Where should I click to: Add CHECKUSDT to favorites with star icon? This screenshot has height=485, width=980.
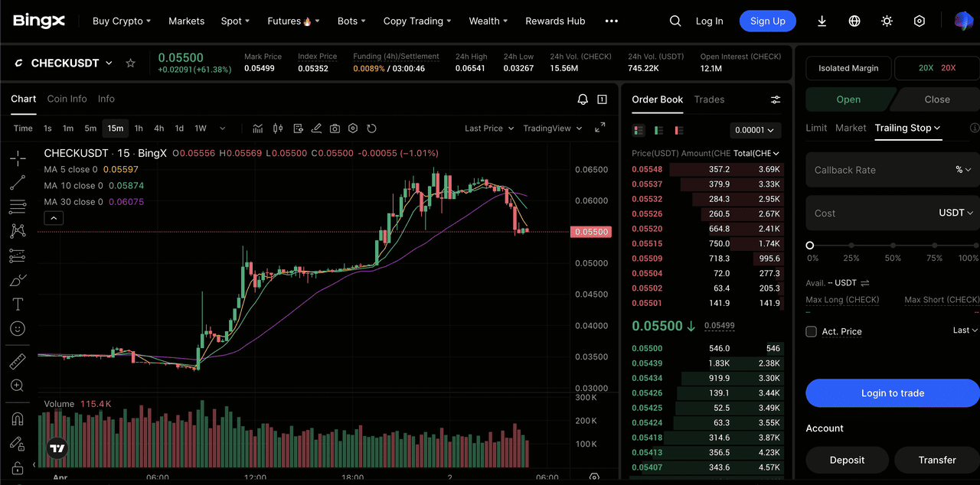pos(131,63)
